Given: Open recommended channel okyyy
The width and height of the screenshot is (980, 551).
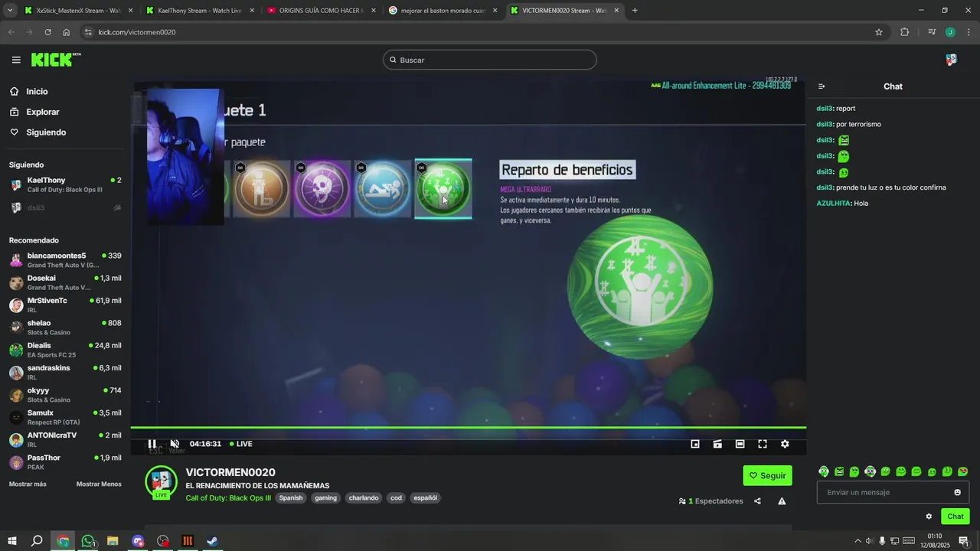Looking at the screenshot, I should tap(65, 395).
